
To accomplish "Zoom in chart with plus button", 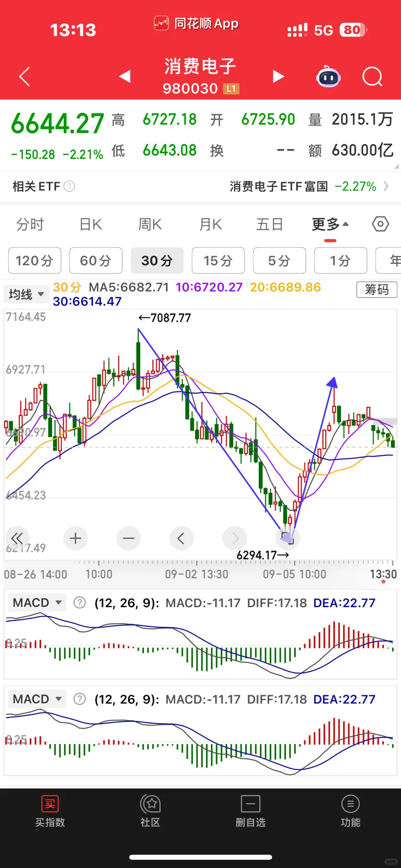I will [76, 538].
